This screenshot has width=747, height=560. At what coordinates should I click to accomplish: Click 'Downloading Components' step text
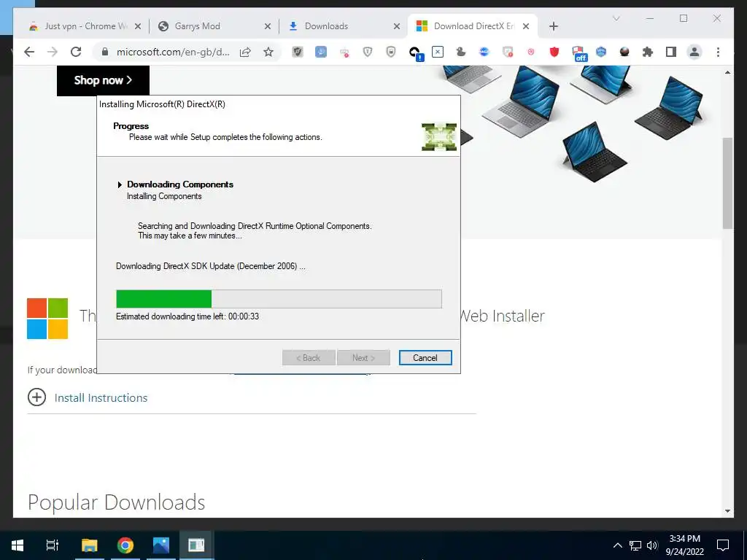point(180,184)
